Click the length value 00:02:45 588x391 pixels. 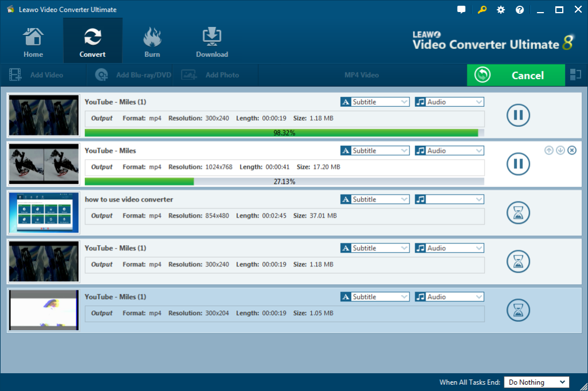pyautogui.click(x=274, y=215)
